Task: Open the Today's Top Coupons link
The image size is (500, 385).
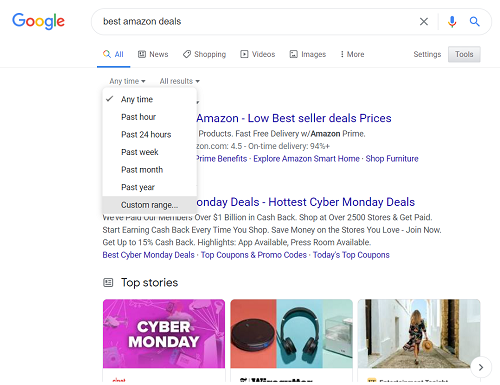Action: pos(351,255)
